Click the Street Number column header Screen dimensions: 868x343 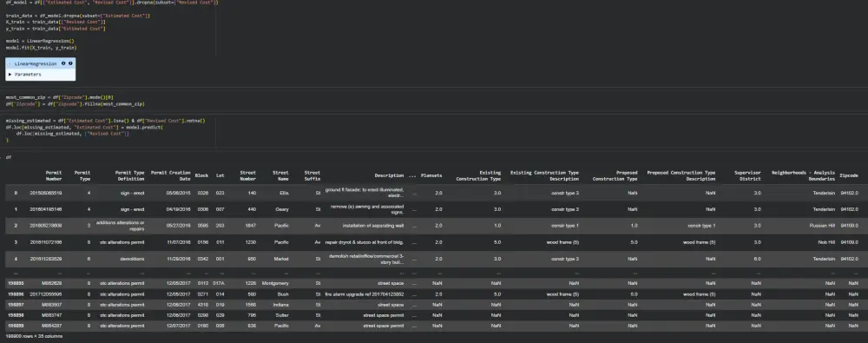pyautogui.click(x=247, y=175)
